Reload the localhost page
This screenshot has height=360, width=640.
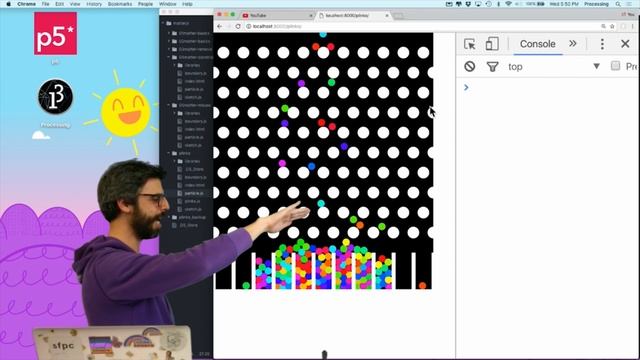(x=238, y=26)
